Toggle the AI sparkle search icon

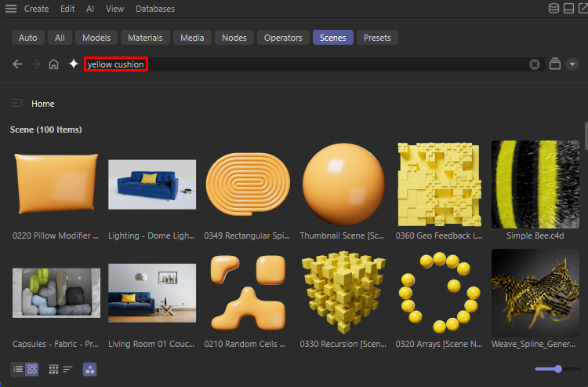coord(74,64)
